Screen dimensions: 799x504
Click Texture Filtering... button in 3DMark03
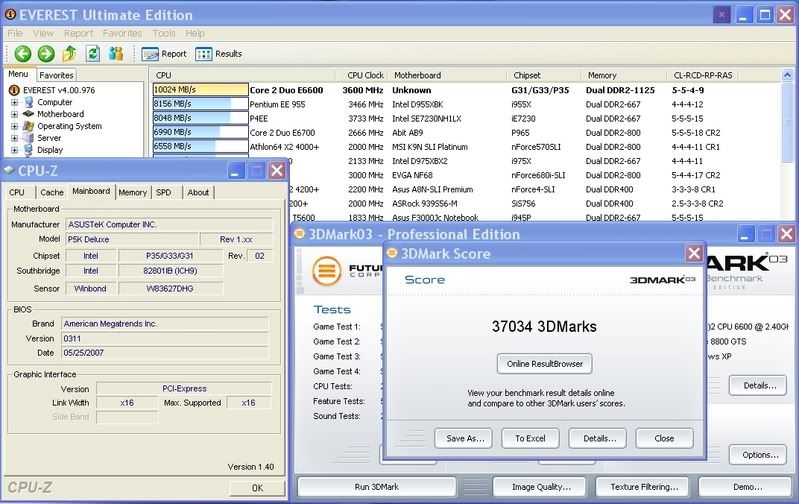point(644,487)
